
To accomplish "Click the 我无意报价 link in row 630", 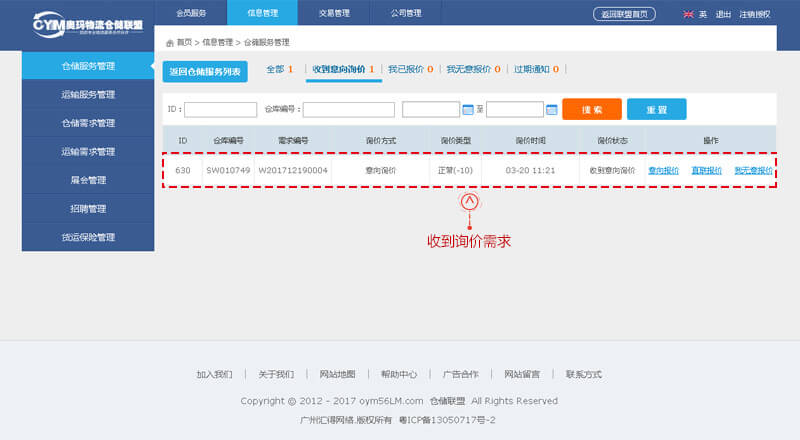I will point(753,171).
